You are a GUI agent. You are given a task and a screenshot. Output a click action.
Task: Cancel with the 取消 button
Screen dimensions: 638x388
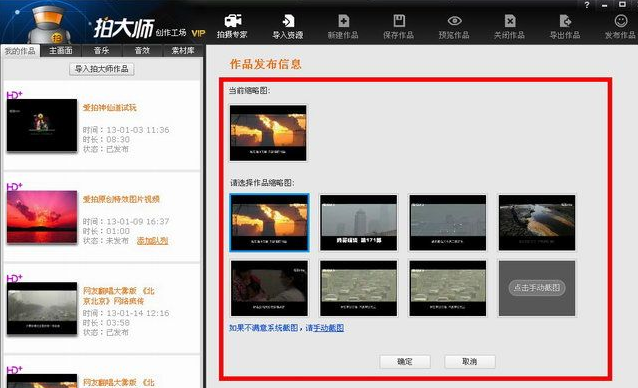pos(470,362)
